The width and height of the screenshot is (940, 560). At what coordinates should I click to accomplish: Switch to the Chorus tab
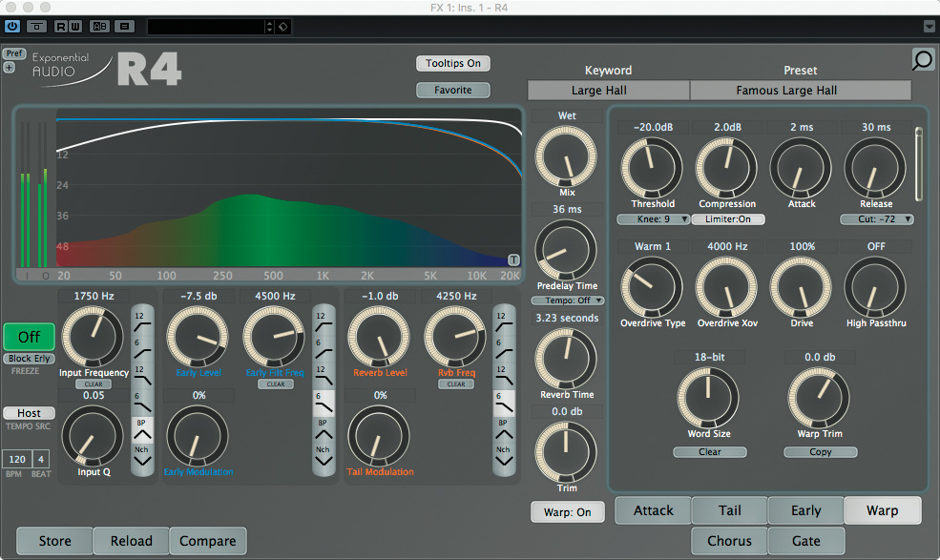pyautogui.click(x=729, y=541)
